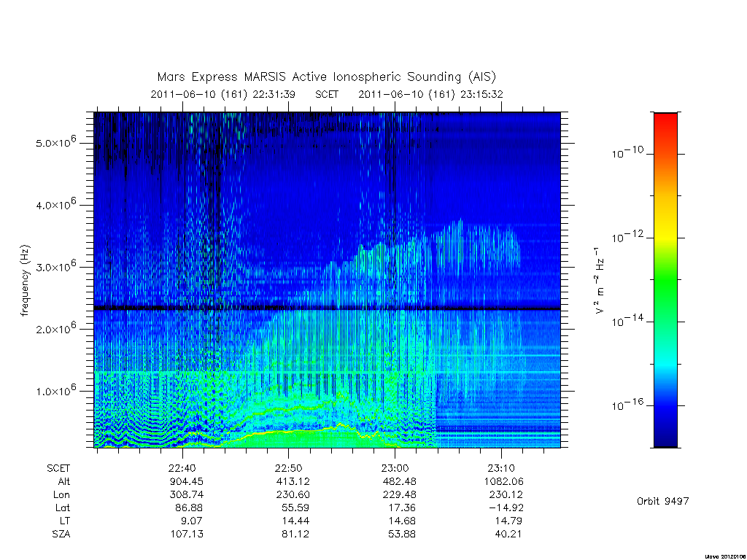Click altitude value 413.12
Viewport: 747px width, 560px height.
pyautogui.click(x=293, y=481)
